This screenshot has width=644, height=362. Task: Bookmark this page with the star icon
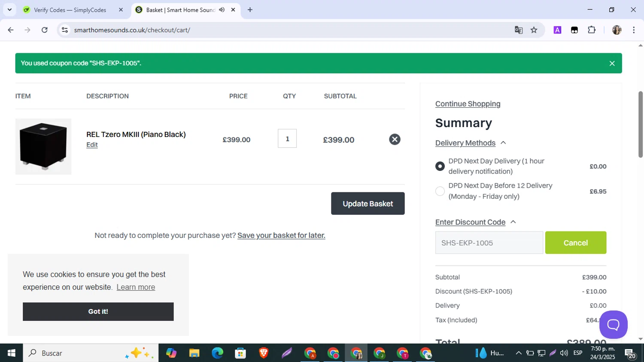pyautogui.click(x=534, y=30)
